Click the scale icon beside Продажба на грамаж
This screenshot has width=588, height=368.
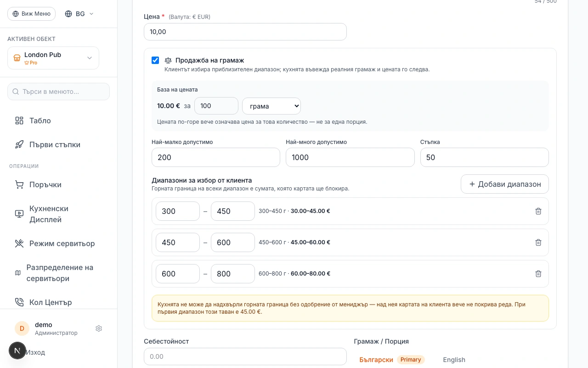click(168, 60)
